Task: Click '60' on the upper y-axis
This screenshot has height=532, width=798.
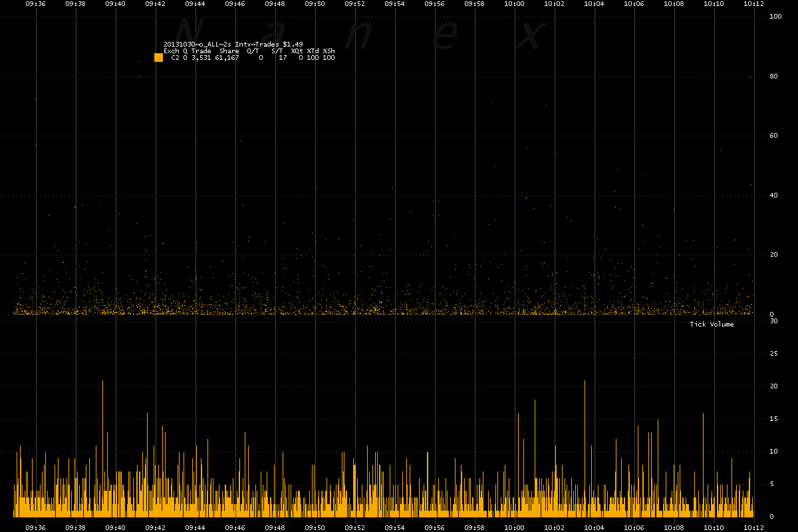Action: 773,136
